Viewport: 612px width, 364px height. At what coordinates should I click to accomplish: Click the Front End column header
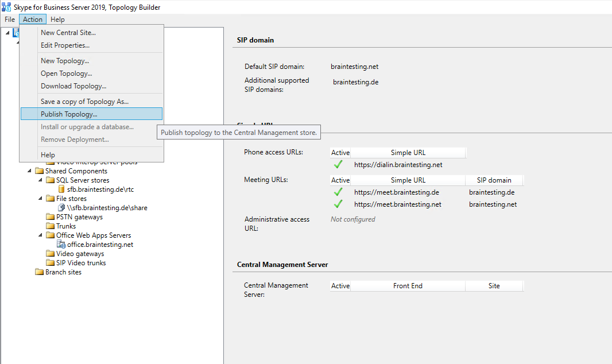[408, 286]
